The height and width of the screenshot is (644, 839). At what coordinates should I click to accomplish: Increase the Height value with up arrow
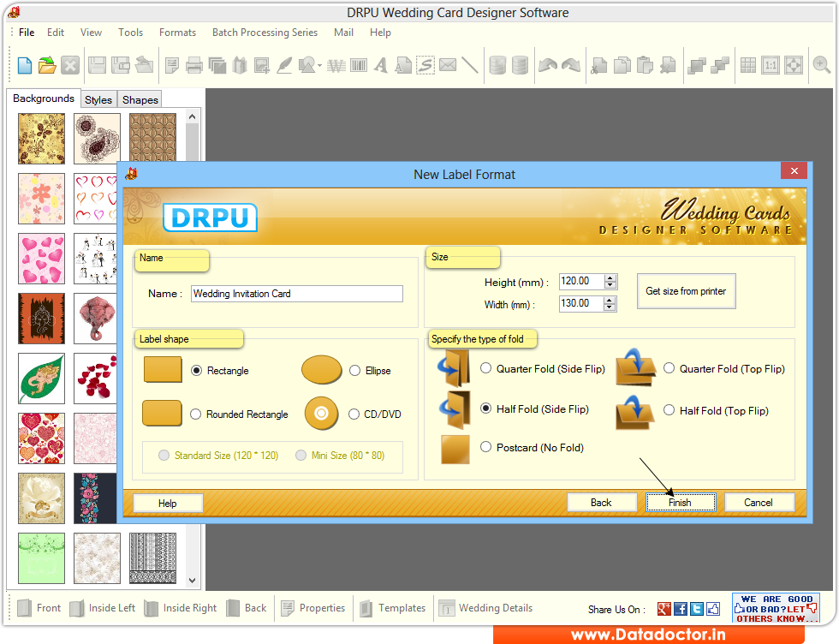click(x=610, y=277)
